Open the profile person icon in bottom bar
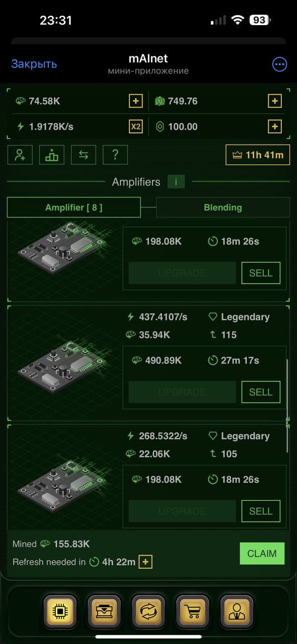 [x=237, y=611]
